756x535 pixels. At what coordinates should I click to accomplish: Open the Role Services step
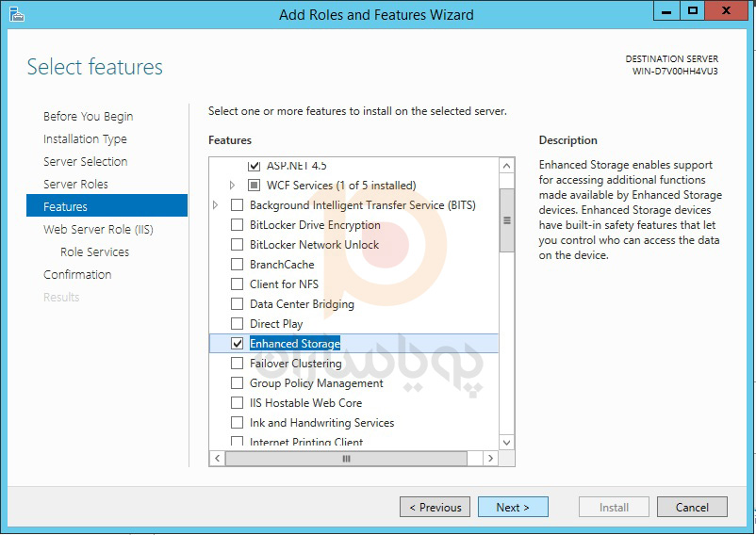(95, 251)
